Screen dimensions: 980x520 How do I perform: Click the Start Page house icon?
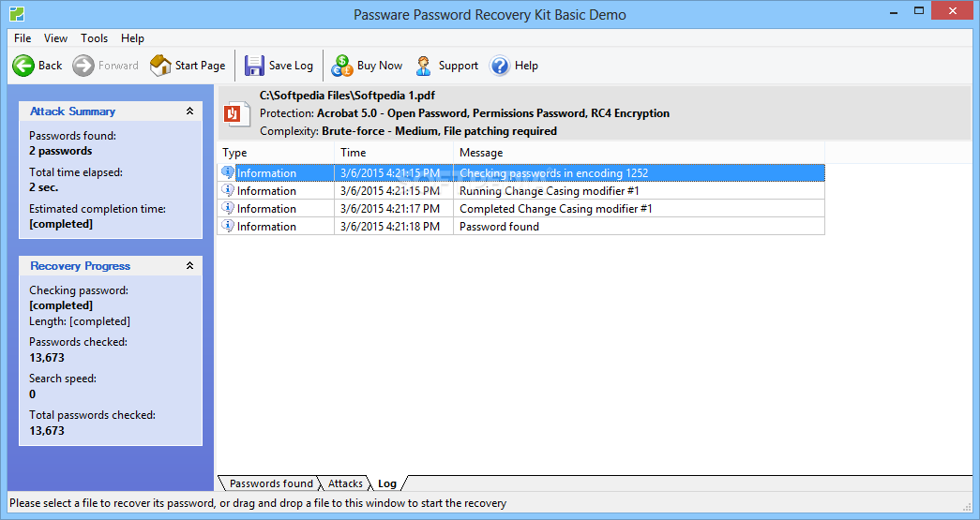coord(160,66)
